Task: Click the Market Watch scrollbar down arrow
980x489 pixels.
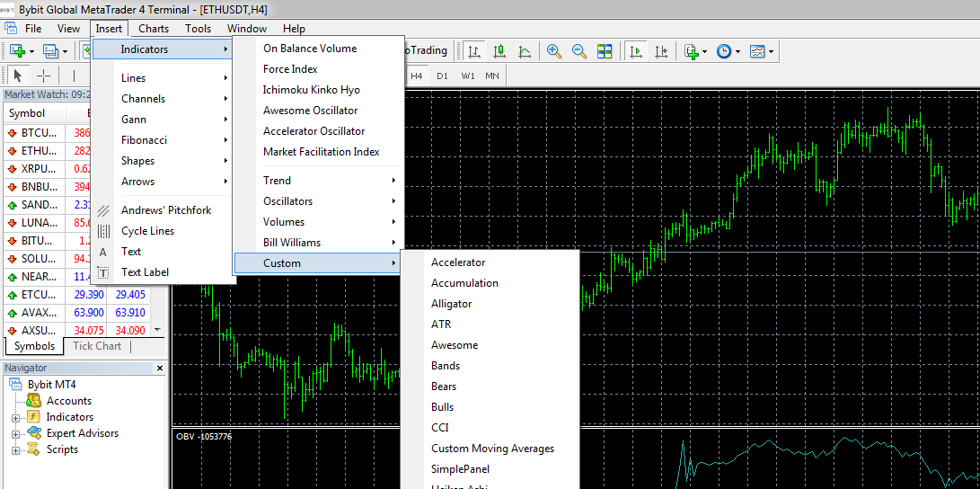Action: coord(157,330)
